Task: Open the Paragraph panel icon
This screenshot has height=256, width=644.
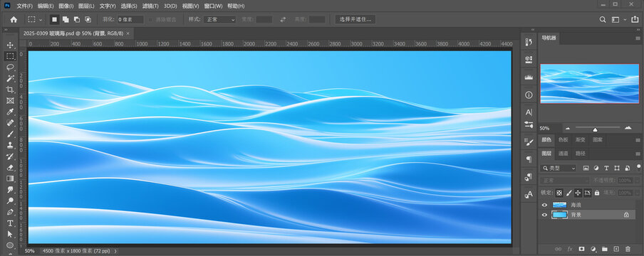Action: tap(529, 159)
